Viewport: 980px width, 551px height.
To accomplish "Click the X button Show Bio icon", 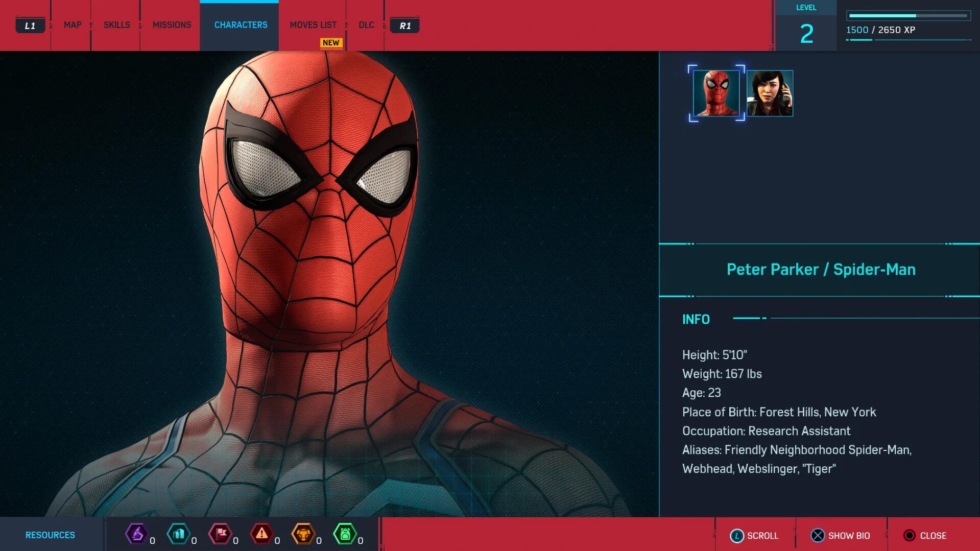I will pyautogui.click(x=818, y=535).
